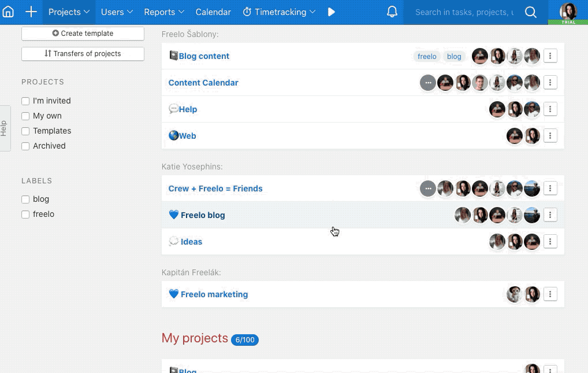Viewport: 588px width, 373px height.
Task: Open options menu for Blog content
Action: pyautogui.click(x=550, y=56)
